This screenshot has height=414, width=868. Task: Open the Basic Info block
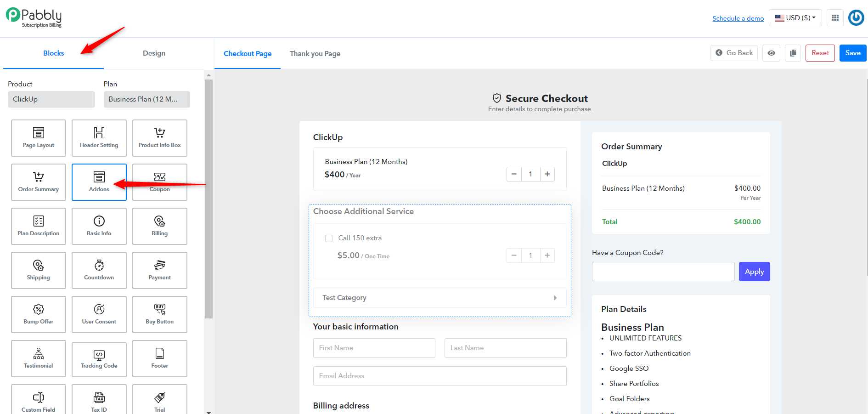99,226
